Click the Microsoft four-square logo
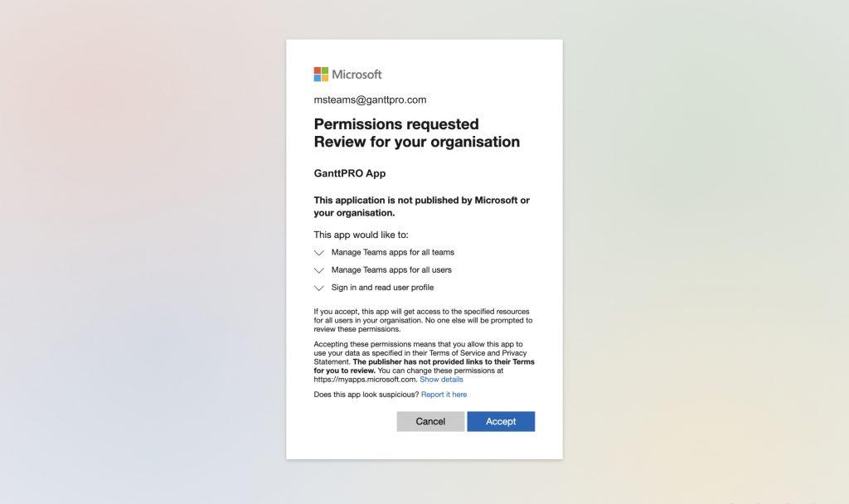This screenshot has height=504, width=849. tap(321, 75)
